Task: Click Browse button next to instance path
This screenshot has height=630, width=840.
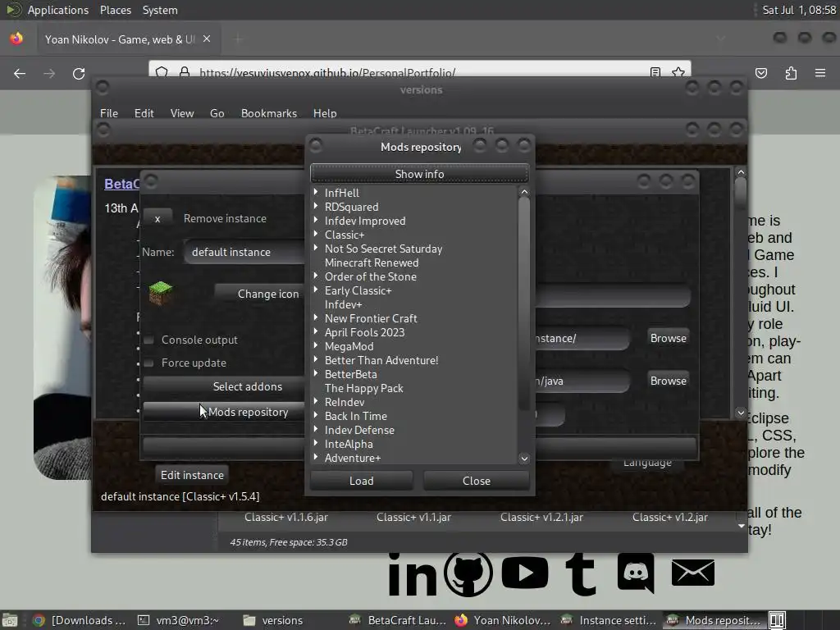Action: (x=668, y=338)
